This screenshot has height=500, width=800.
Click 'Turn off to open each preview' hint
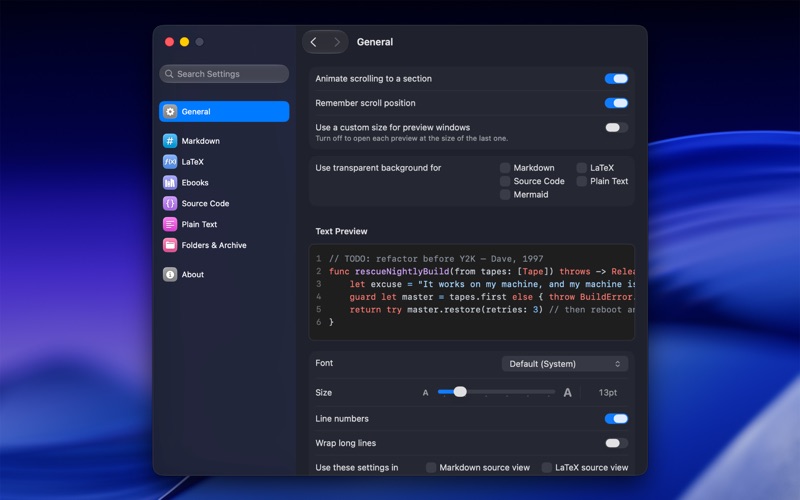(411, 138)
